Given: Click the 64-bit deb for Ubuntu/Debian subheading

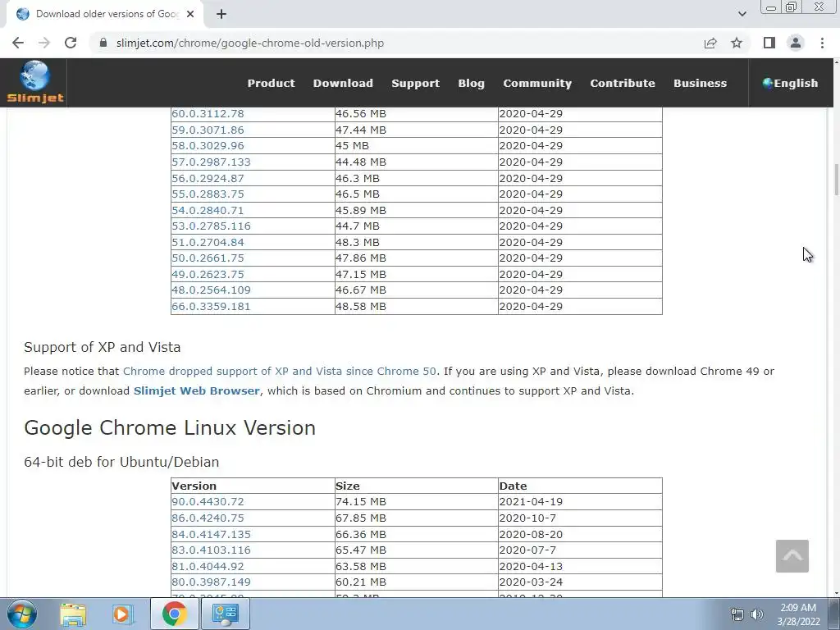Looking at the screenshot, I should coord(121,462).
